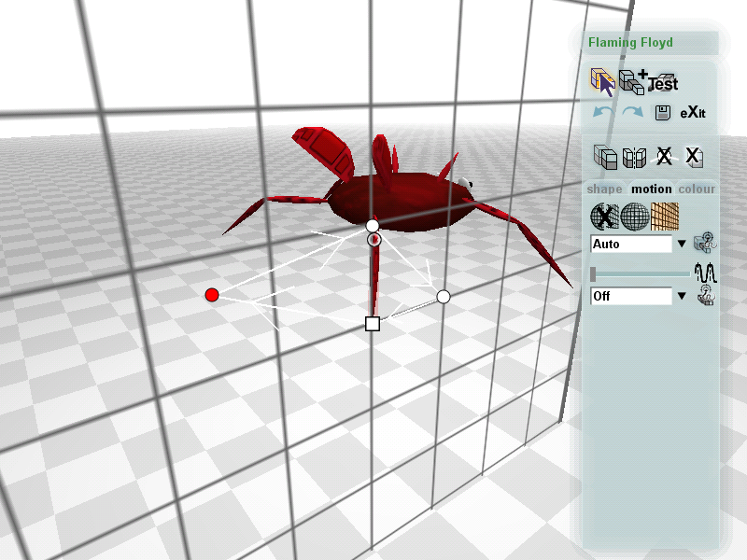Viewport: 747px width, 560px height.
Task: Choose the add new part tool
Action: (x=633, y=82)
